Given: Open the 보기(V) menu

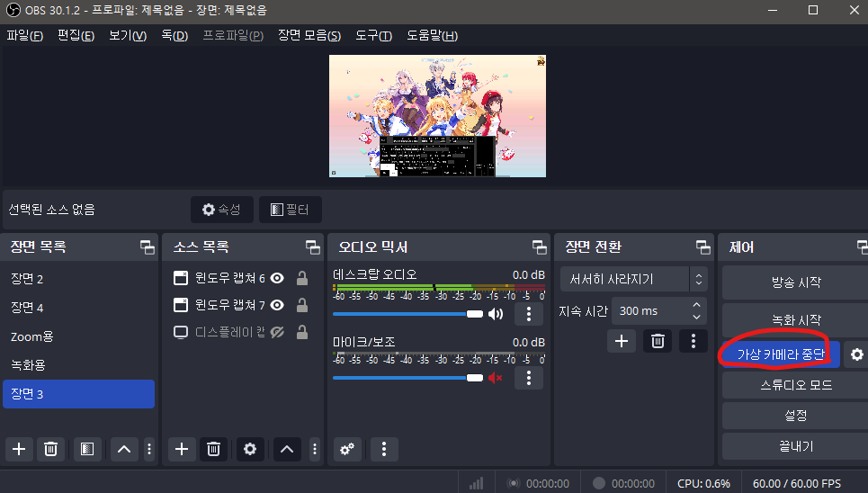Looking at the screenshot, I should point(128,36).
